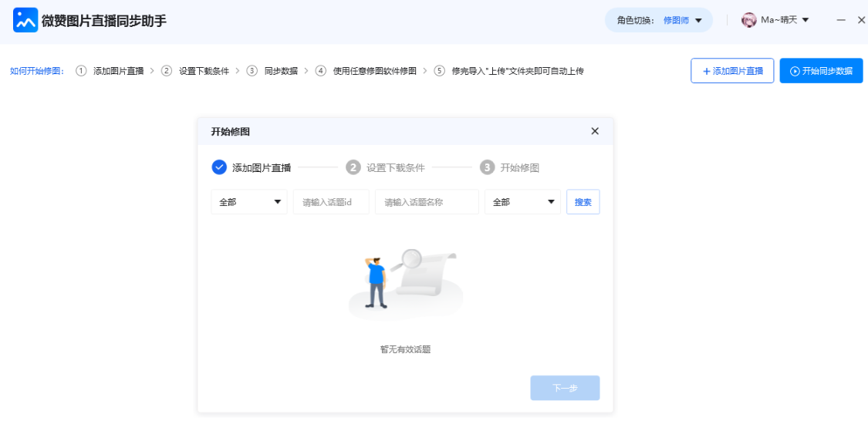The width and height of the screenshot is (868, 438).
Task: Click the step 2 circle icon
Action: 353,167
